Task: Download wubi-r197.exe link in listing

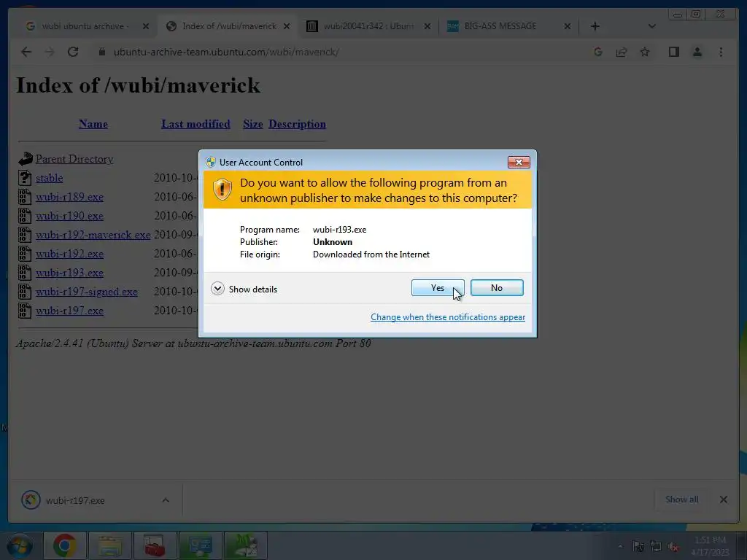Action: 69,311
